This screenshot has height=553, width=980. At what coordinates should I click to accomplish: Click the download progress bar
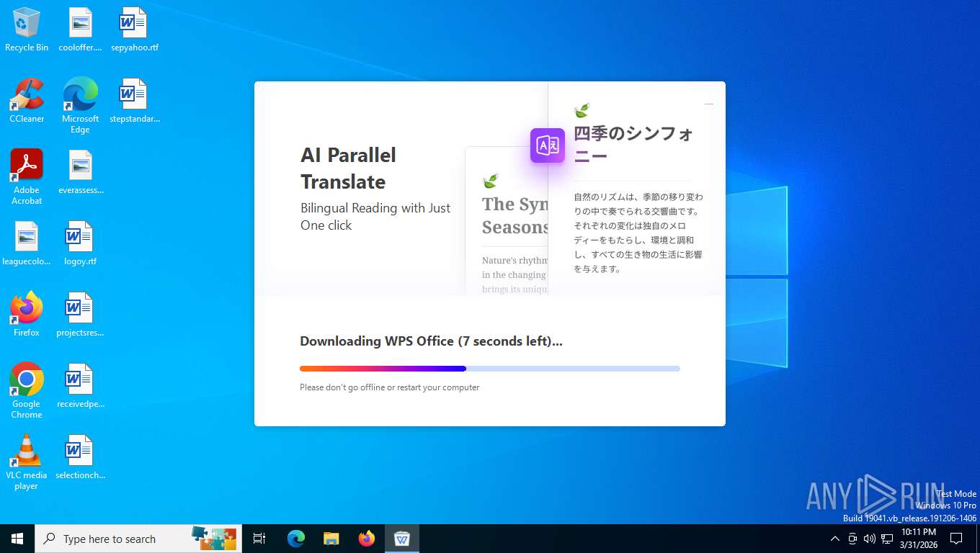click(490, 369)
